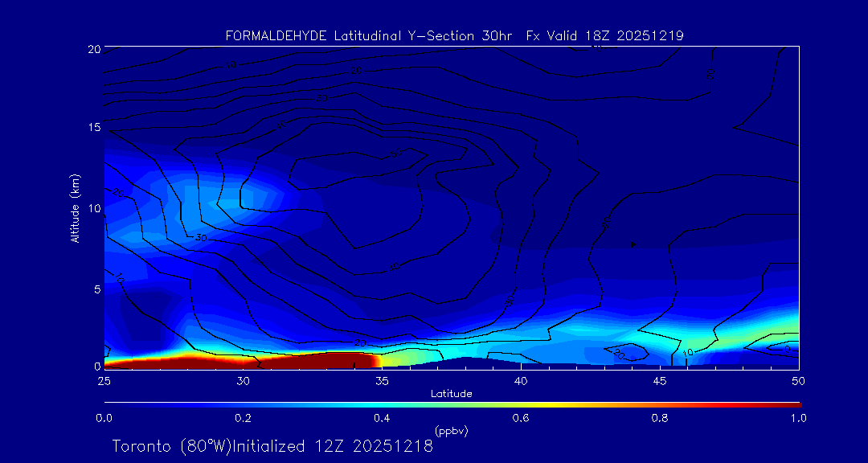Image resolution: width=868 pixels, height=463 pixels.
Task: Click the 40 tick on the latitude axis
Action: 521,381
